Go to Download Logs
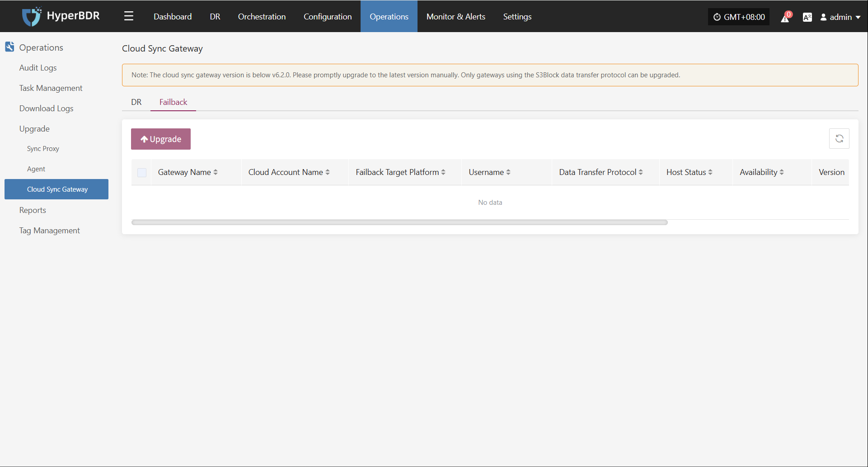 click(46, 108)
